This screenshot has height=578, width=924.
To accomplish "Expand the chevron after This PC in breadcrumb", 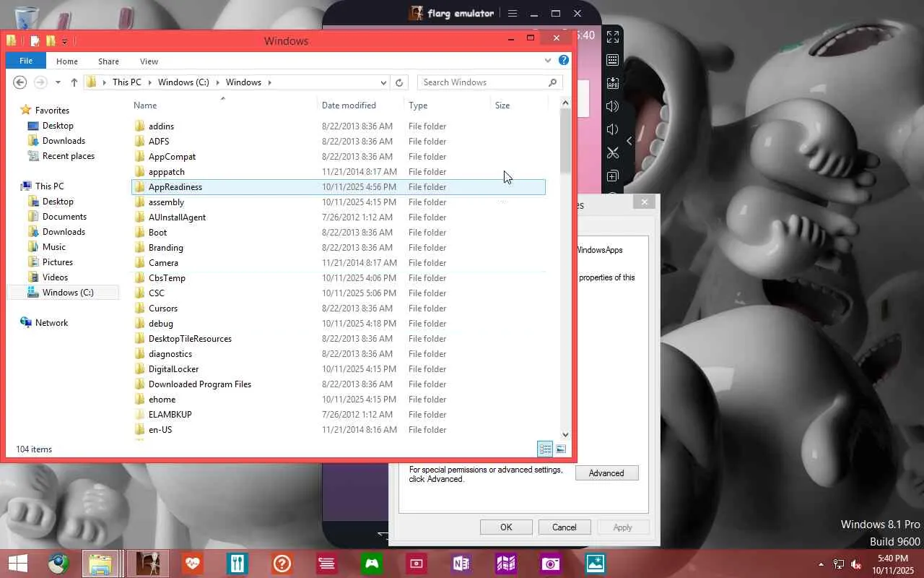I will 149,82.
